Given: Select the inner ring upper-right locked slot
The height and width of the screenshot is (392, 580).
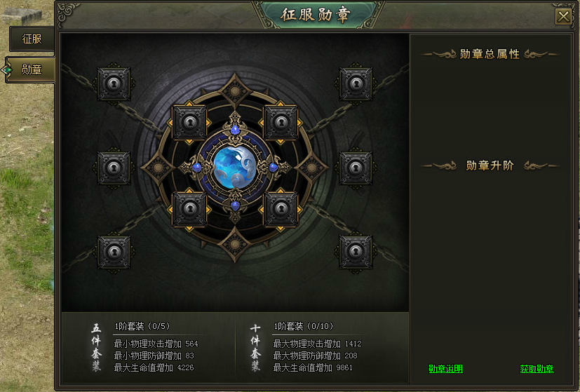Looking at the screenshot, I should [x=281, y=122].
